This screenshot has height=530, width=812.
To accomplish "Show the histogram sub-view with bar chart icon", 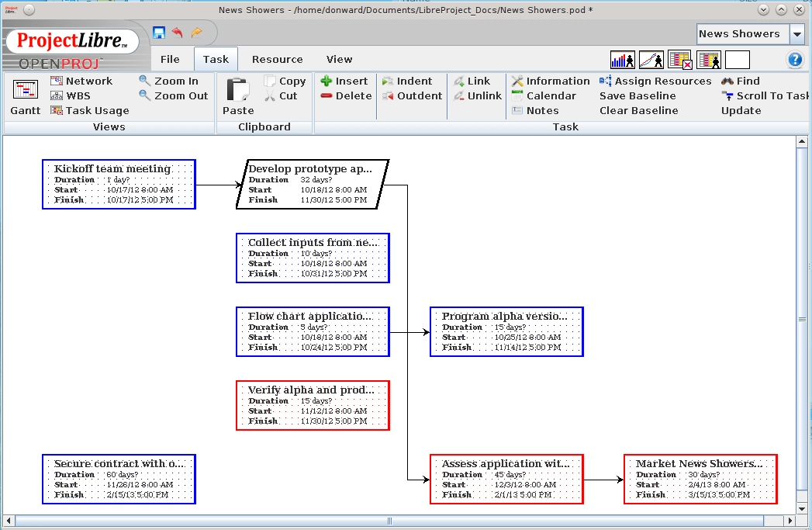I will (x=623, y=60).
